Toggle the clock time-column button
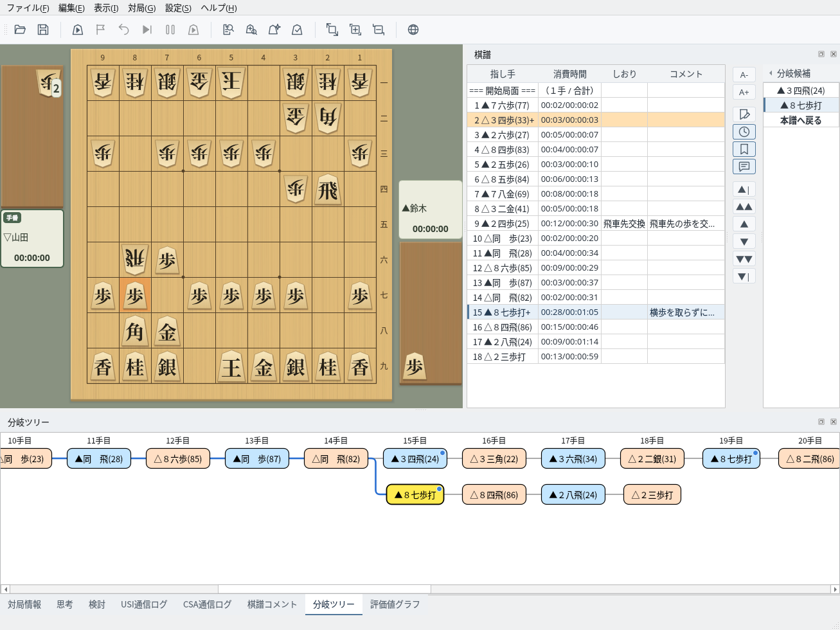This screenshot has width=840, height=630. [x=744, y=132]
